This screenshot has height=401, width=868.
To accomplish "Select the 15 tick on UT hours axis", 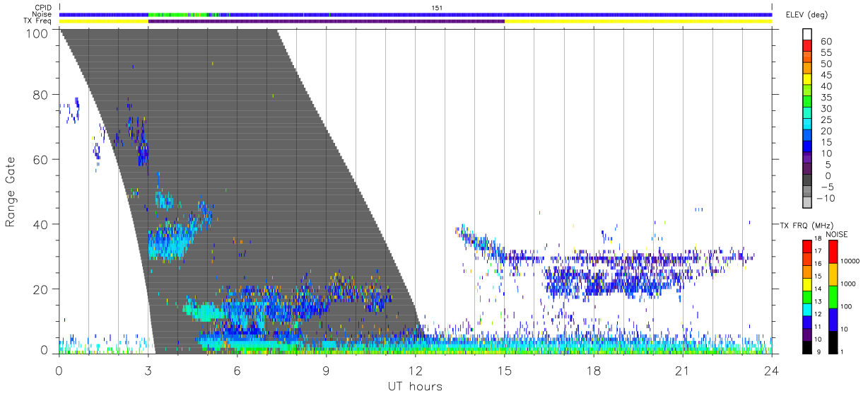I will tap(505, 370).
